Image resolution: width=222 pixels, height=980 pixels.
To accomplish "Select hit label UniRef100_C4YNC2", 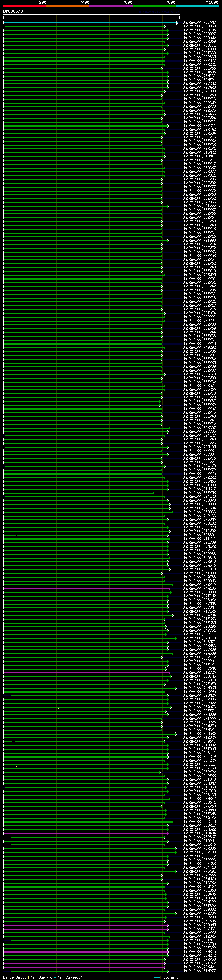I will (x=199, y=929).
